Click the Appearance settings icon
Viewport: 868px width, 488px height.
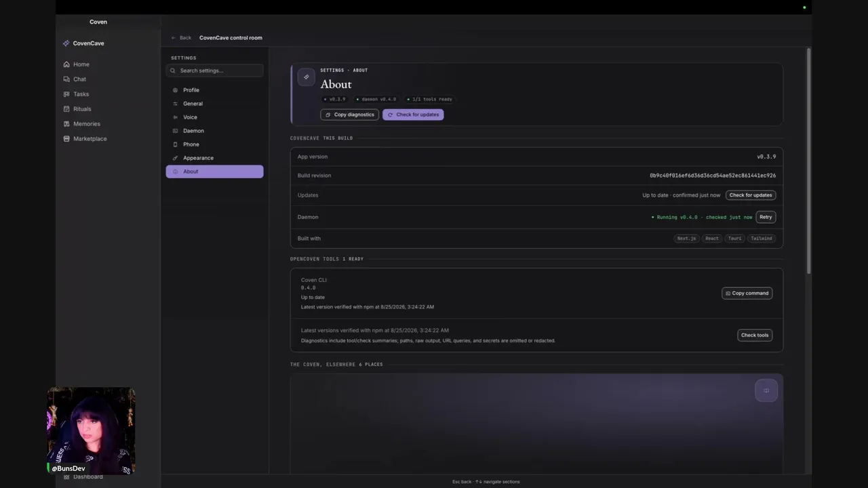[x=176, y=158]
